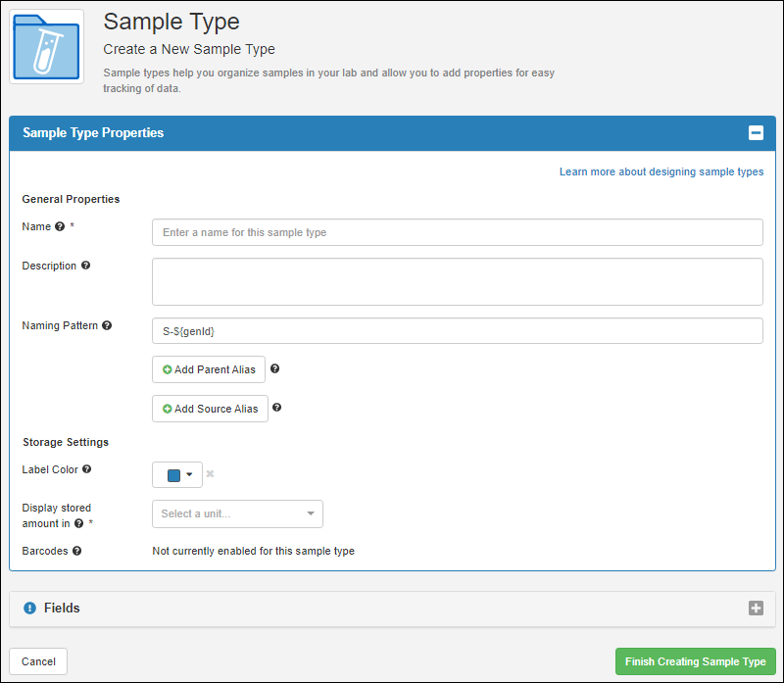Click the Sample Type folder flask icon
Screen dimensions: 784x683
(x=46, y=46)
